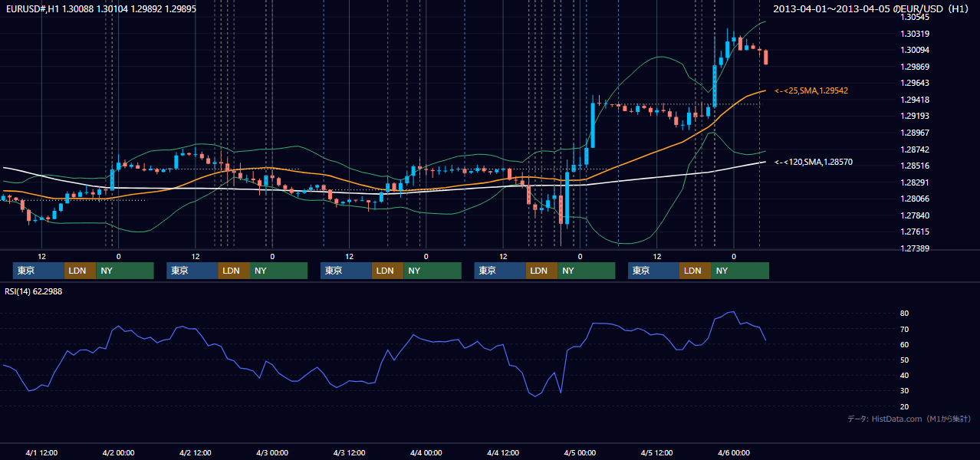Click price axis value 1.28066

pyautogui.click(x=915, y=199)
